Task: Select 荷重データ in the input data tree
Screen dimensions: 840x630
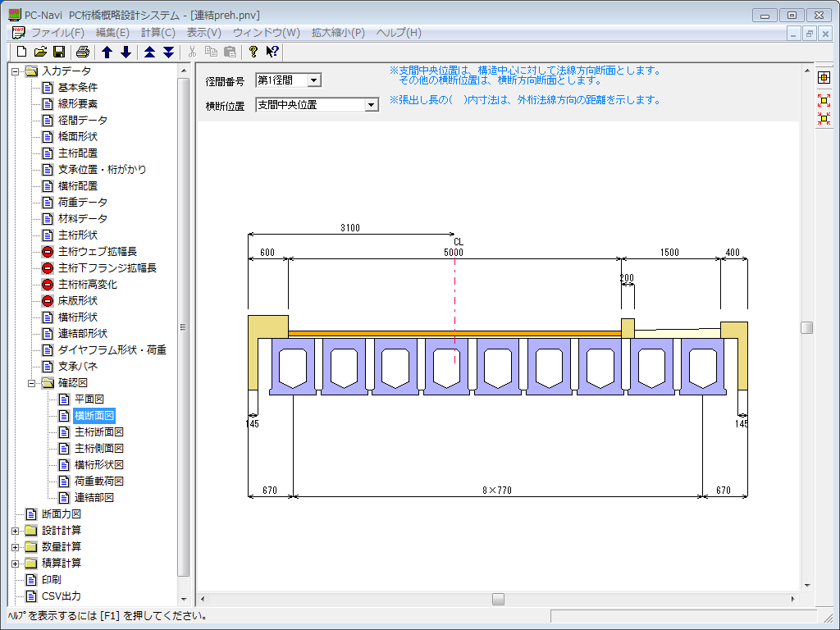Action: point(82,202)
